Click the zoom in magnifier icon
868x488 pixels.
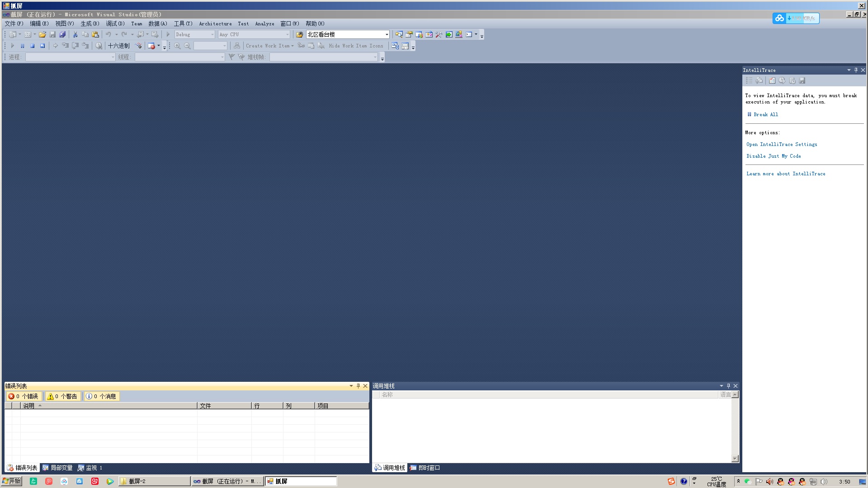[177, 46]
